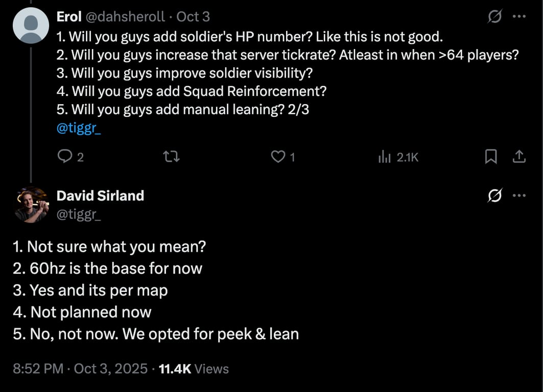
Task: Click the Grok icon on Erol's post
Action: pos(494,17)
